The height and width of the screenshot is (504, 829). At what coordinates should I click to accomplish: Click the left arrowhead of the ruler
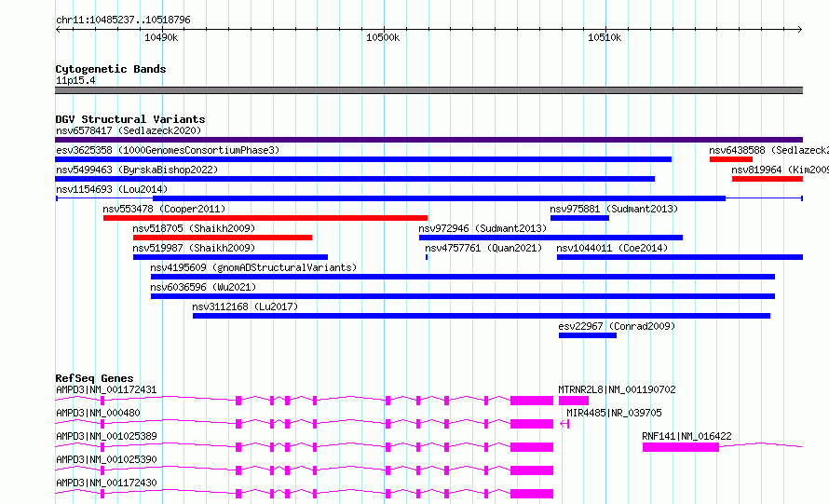[58, 30]
